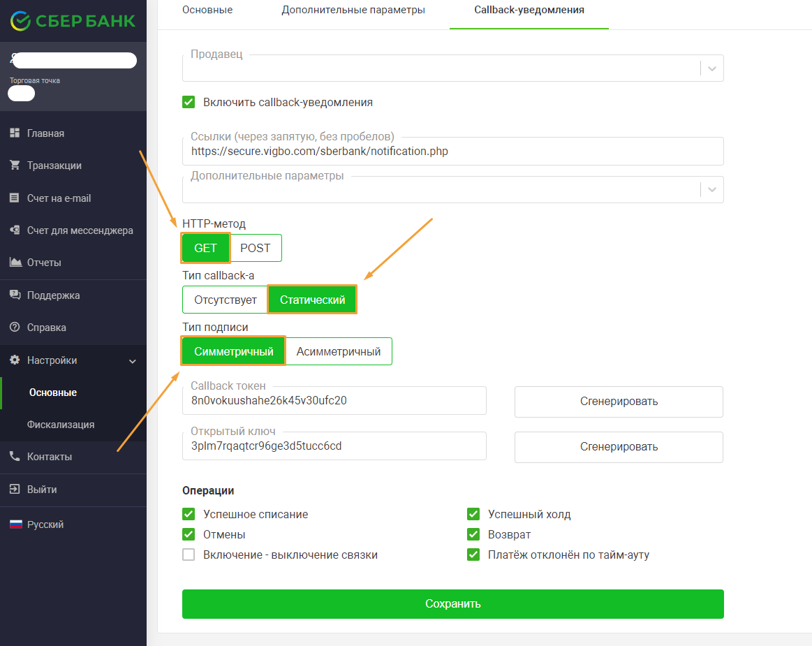
Task: Collapse the Настройки sidebar section chevron
Action: pos(133,361)
